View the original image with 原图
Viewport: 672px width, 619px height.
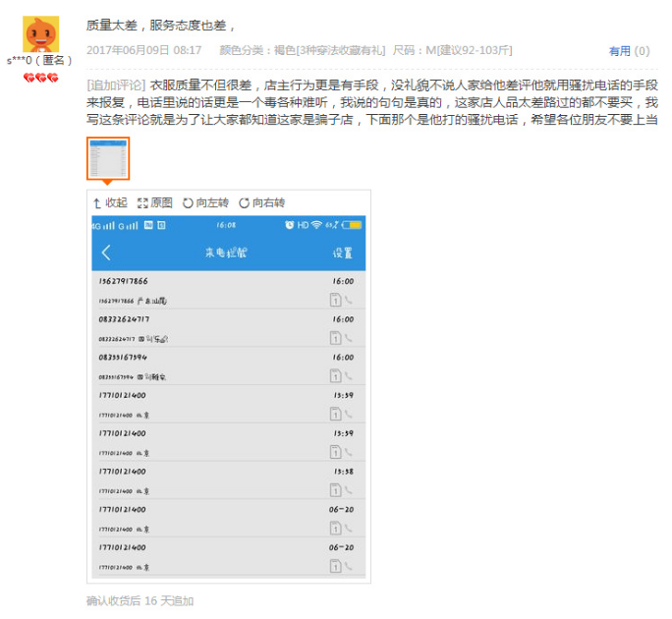154,202
